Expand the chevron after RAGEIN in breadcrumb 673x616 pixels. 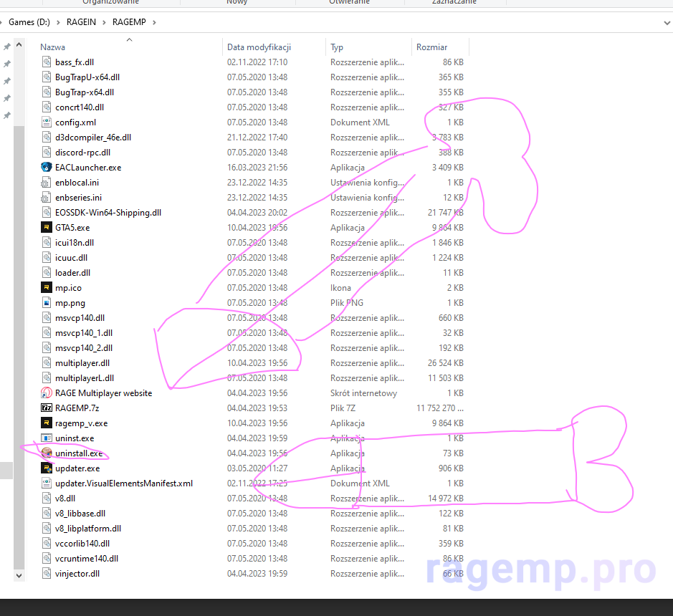click(105, 22)
